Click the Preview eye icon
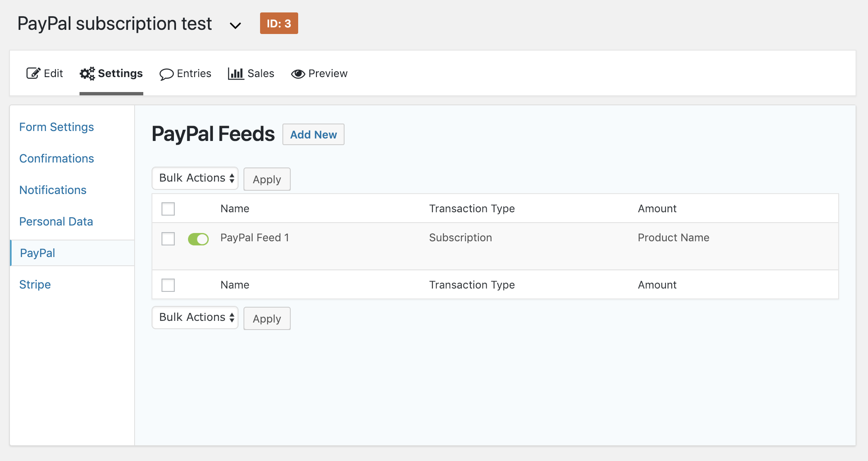 click(298, 74)
